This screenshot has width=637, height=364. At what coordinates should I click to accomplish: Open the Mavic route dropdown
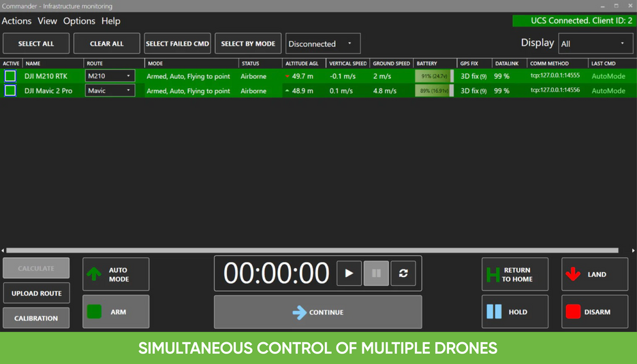[110, 90]
